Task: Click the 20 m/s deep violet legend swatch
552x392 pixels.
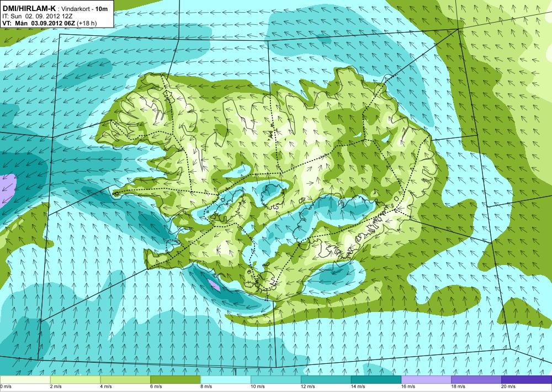Action: click(x=527, y=380)
